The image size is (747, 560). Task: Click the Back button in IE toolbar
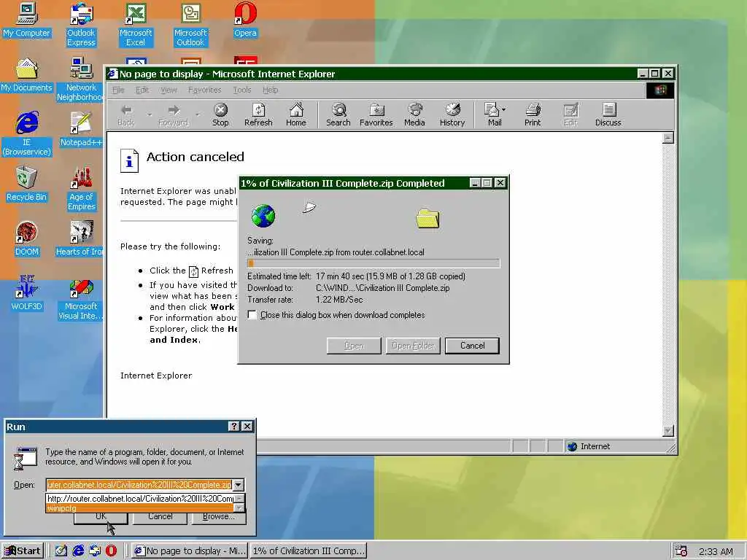pos(126,114)
